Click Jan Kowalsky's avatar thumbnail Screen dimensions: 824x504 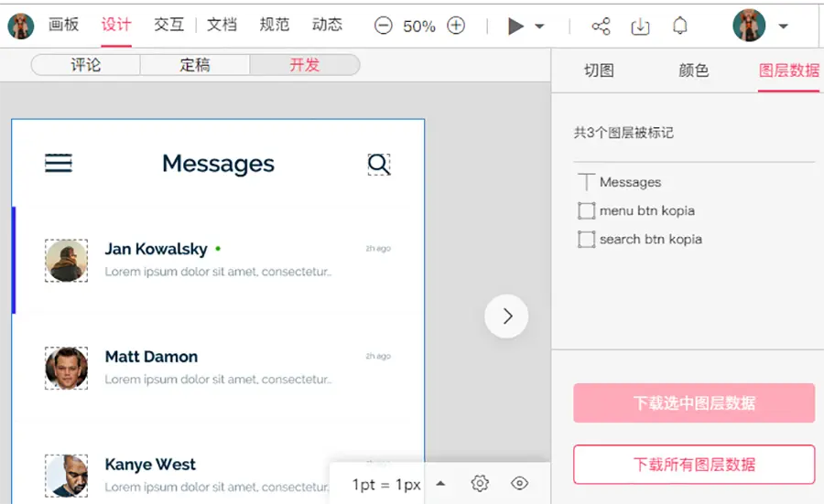[x=66, y=261]
